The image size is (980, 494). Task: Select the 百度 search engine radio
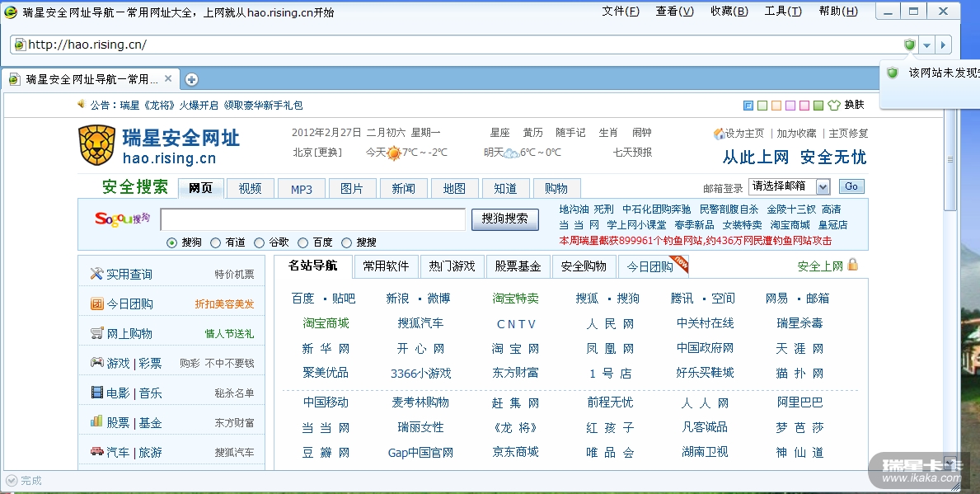[x=303, y=242]
